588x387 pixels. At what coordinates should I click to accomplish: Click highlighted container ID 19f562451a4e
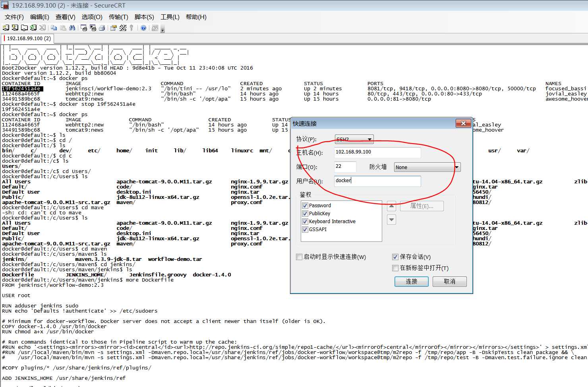point(22,89)
